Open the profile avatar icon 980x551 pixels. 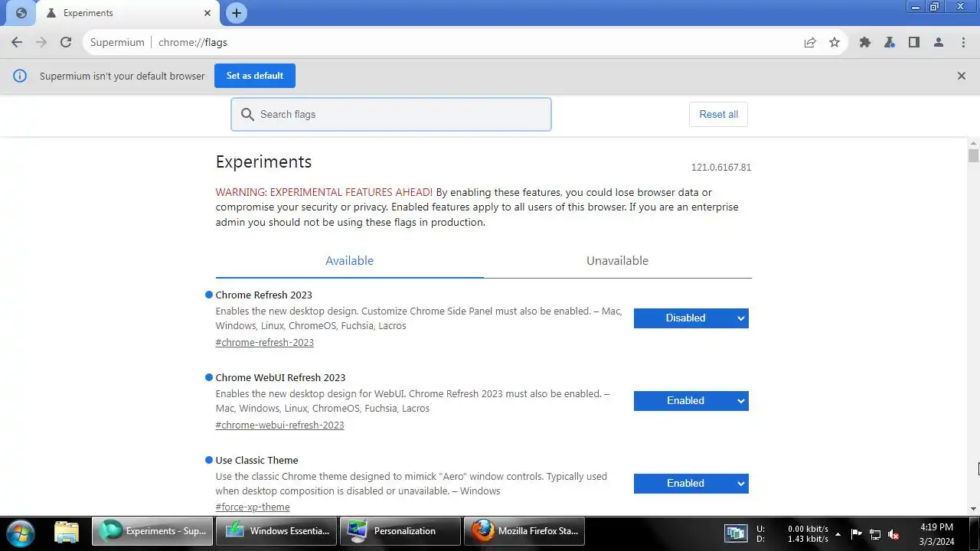[939, 43]
